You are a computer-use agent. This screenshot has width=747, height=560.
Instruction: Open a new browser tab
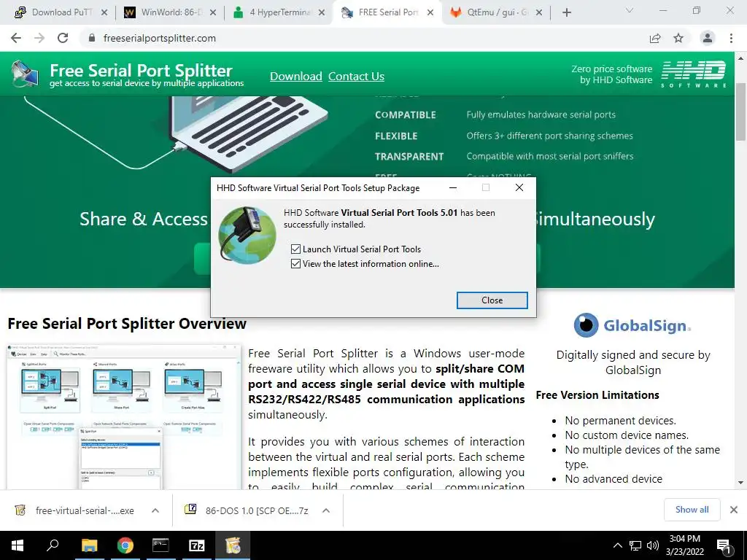click(566, 13)
